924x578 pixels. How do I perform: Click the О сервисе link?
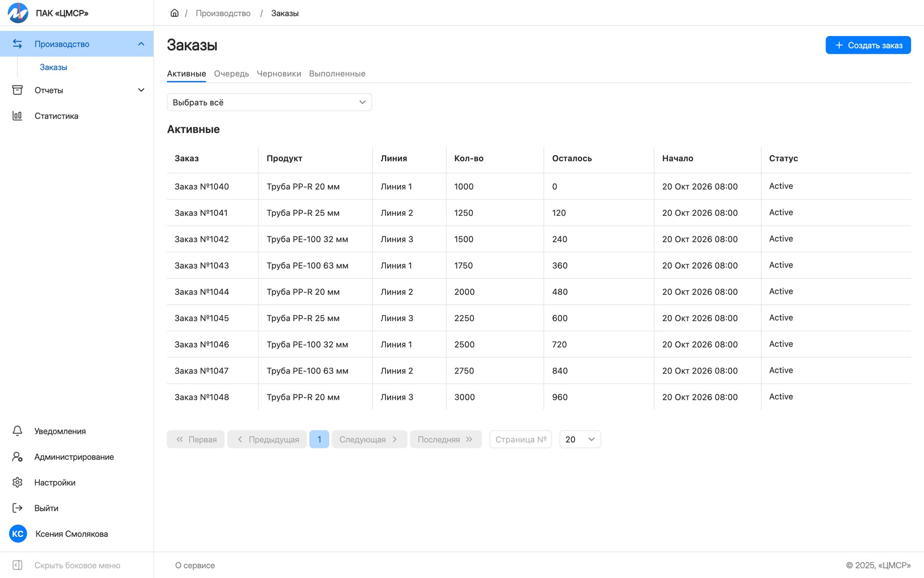pyautogui.click(x=195, y=565)
